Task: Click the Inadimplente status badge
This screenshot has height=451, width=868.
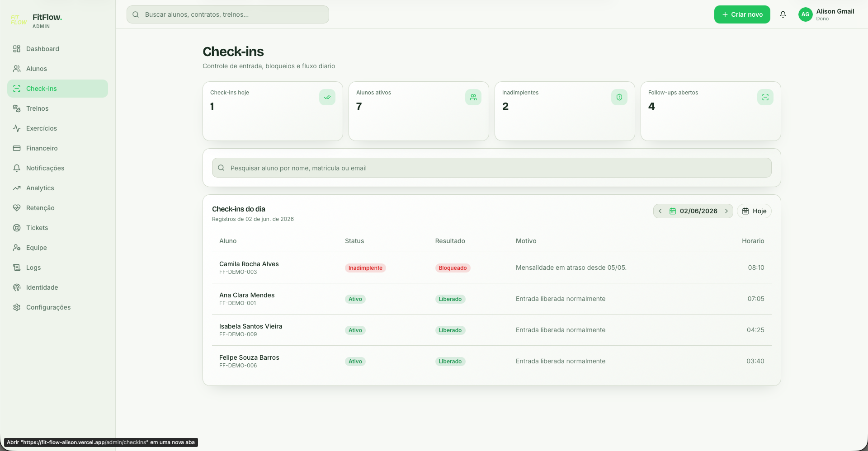Action: click(x=365, y=268)
